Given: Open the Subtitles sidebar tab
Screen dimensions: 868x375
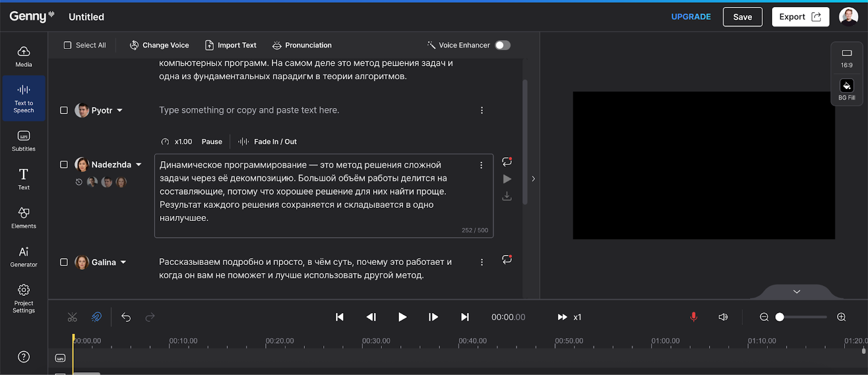Looking at the screenshot, I should click(24, 141).
